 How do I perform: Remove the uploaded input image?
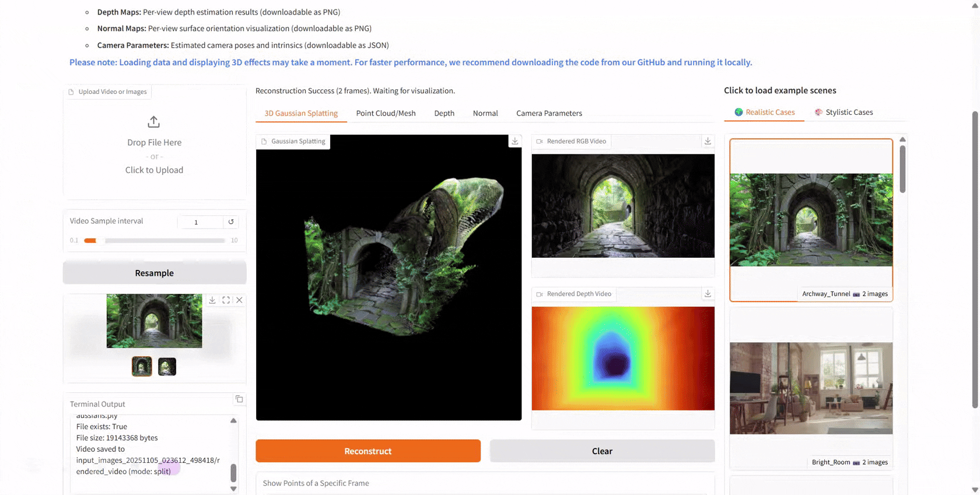[239, 300]
